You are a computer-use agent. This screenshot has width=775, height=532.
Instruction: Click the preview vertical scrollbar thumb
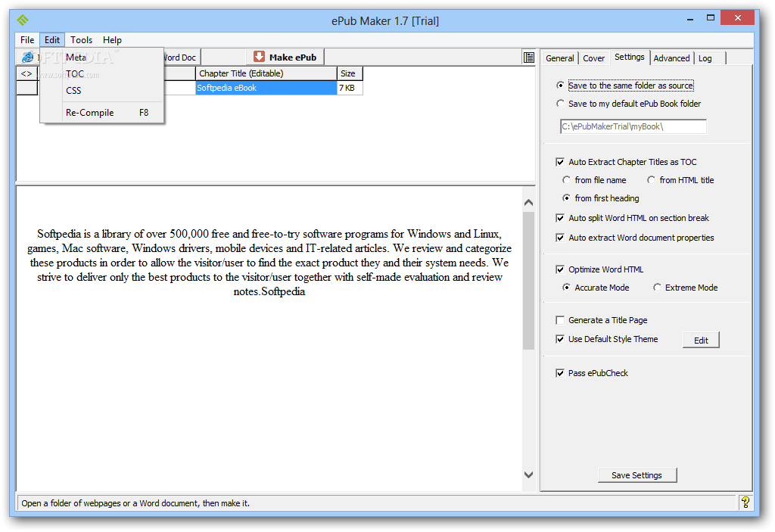528,281
